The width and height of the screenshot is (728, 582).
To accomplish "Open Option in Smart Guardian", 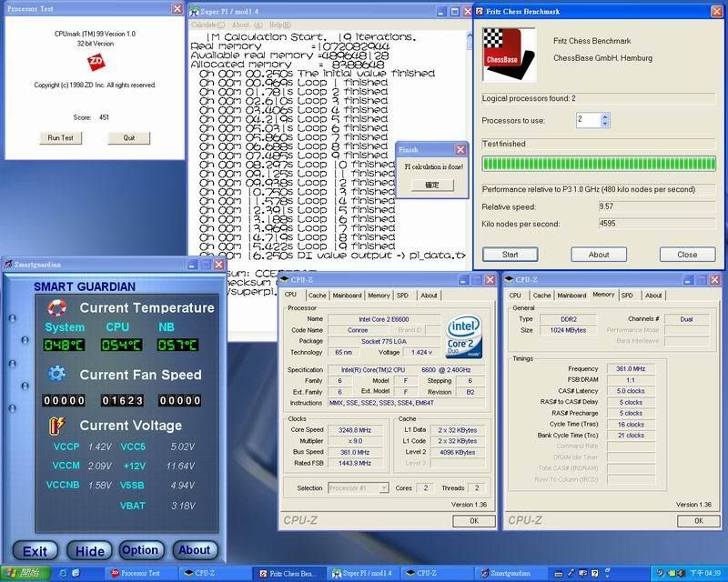I will (x=141, y=550).
